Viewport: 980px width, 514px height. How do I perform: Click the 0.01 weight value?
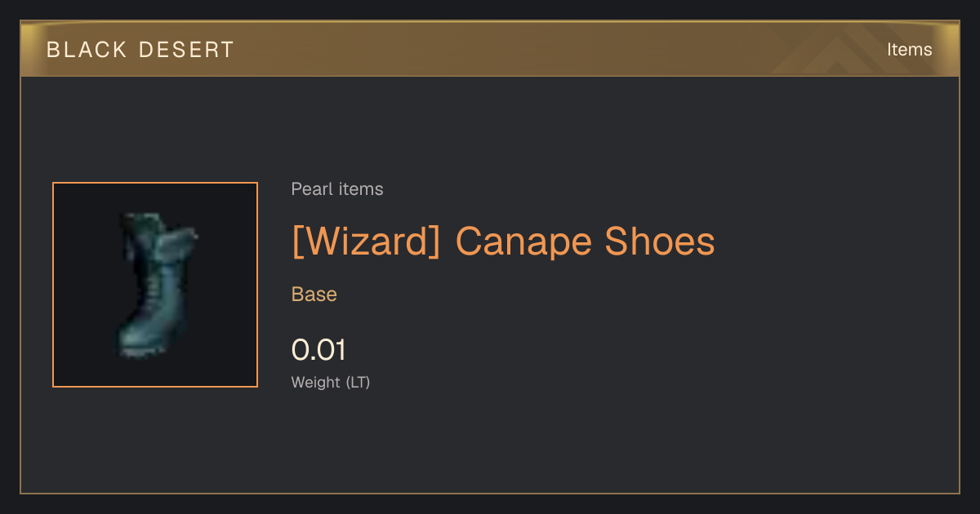pos(318,350)
